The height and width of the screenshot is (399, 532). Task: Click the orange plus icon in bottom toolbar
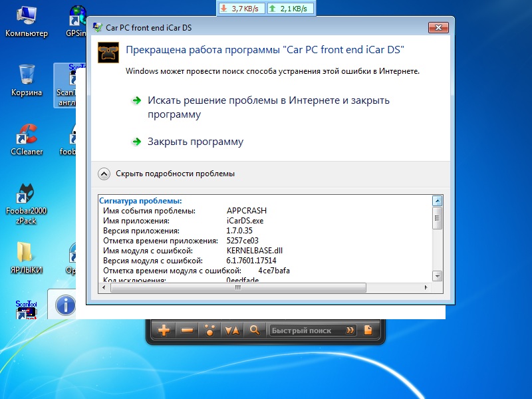tap(164, 330)
